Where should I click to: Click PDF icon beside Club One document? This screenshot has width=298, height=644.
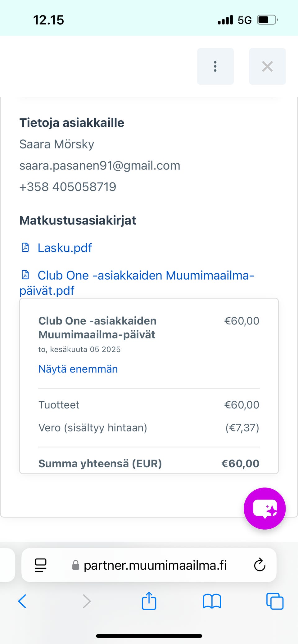(x=25, y=275)
